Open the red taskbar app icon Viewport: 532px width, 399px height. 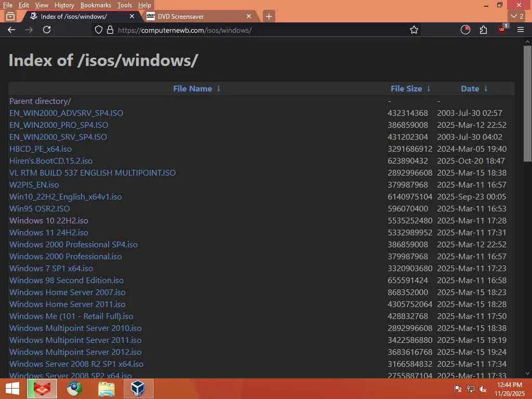pyautogui.click(x=42, y=389)
